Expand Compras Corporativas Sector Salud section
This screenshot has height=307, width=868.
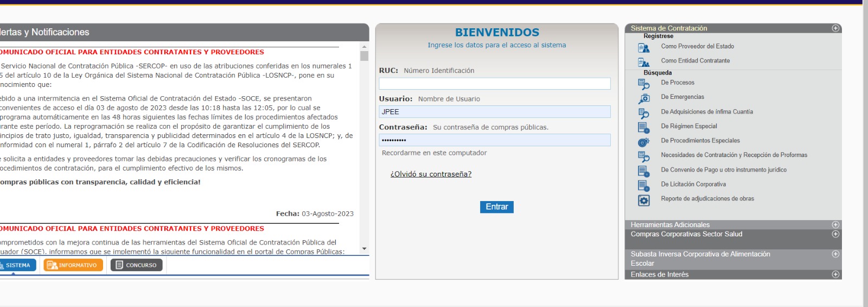835,234
